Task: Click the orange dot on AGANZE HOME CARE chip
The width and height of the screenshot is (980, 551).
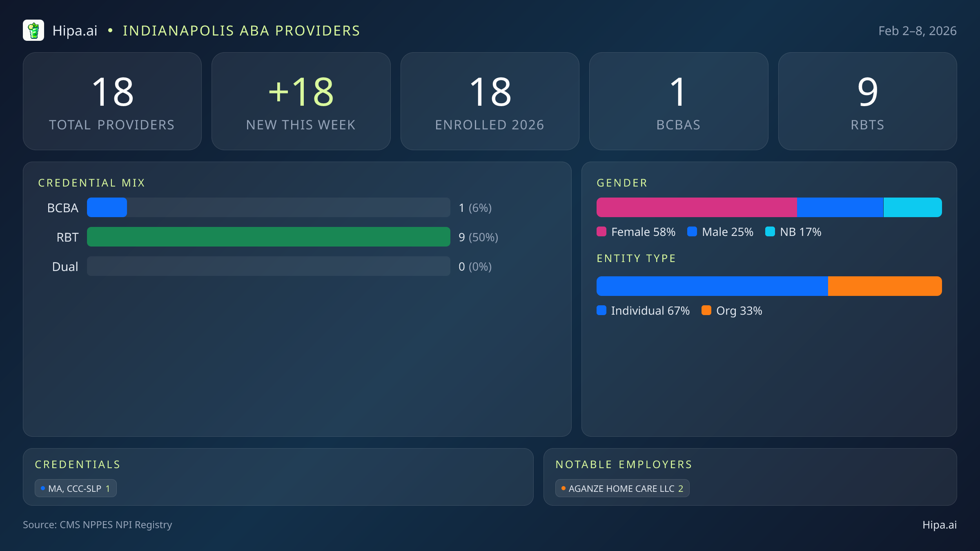Action: [x=563, y=488]
